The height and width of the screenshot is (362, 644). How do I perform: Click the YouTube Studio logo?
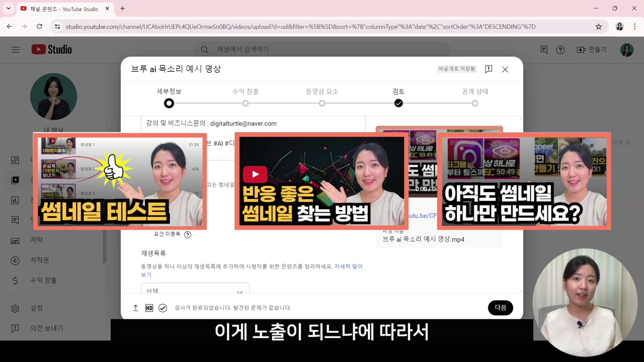coord(52,49)
